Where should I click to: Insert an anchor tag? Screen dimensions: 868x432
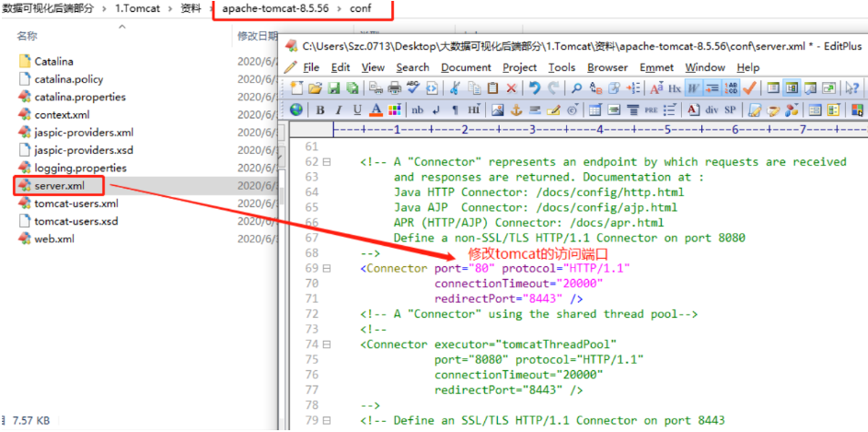pos(516,109)
